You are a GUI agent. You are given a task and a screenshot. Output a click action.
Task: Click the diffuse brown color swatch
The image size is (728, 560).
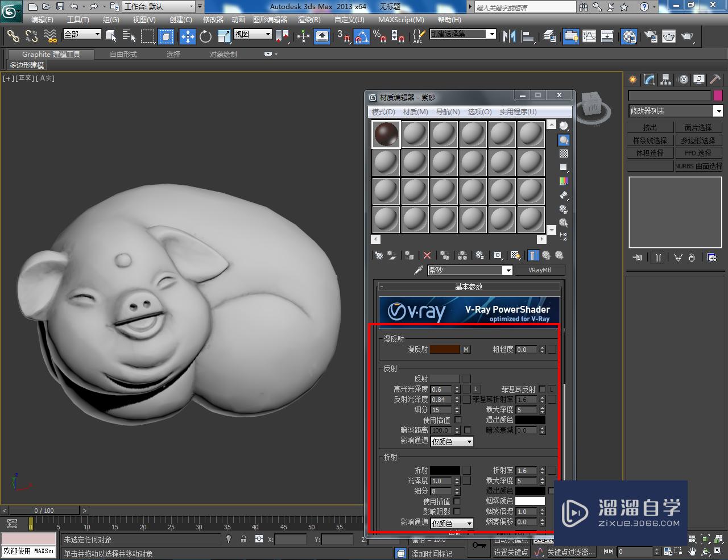point(445,350)
